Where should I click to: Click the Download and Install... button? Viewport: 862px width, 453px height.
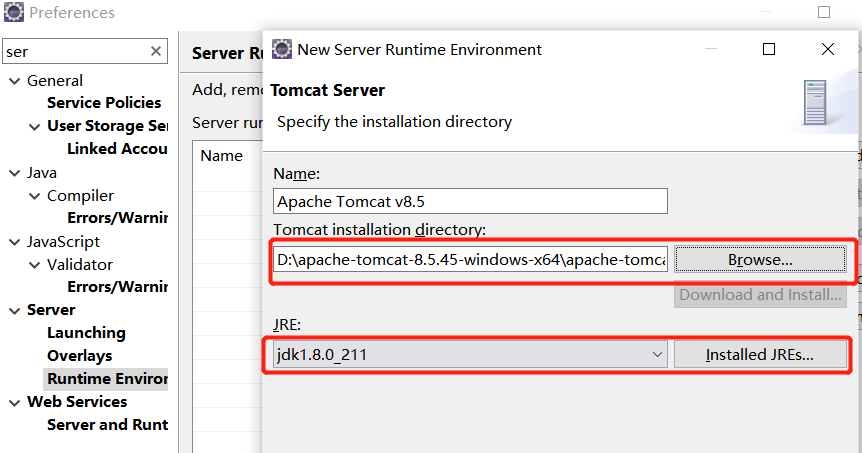pyautogui.click(x=760, y=295)
